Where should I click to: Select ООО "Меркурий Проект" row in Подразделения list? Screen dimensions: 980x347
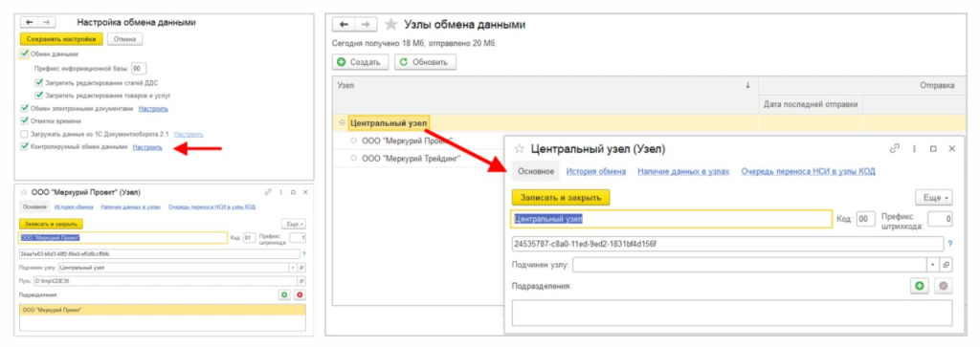(163, 310)
